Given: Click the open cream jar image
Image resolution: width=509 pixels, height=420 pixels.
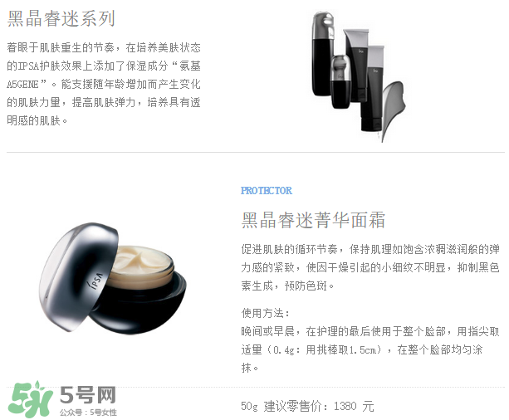Looking at the screenshot, I should [x=113, y=279].
